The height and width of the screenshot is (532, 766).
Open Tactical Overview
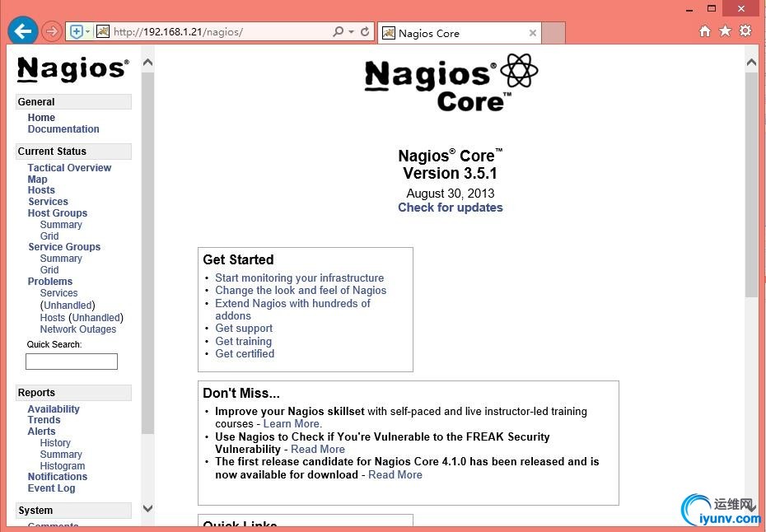[x=69, y=167]
